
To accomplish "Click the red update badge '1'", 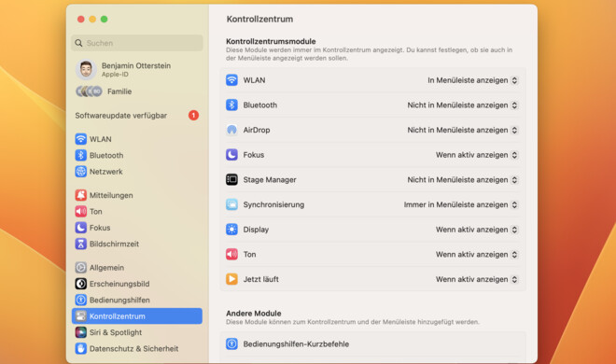I will tap(193, 116).
